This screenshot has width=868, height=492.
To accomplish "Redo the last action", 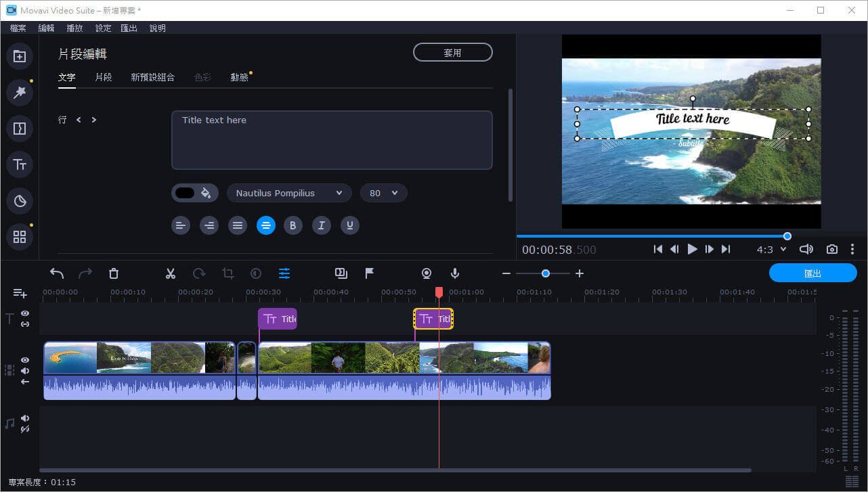I will coord(85,273).
